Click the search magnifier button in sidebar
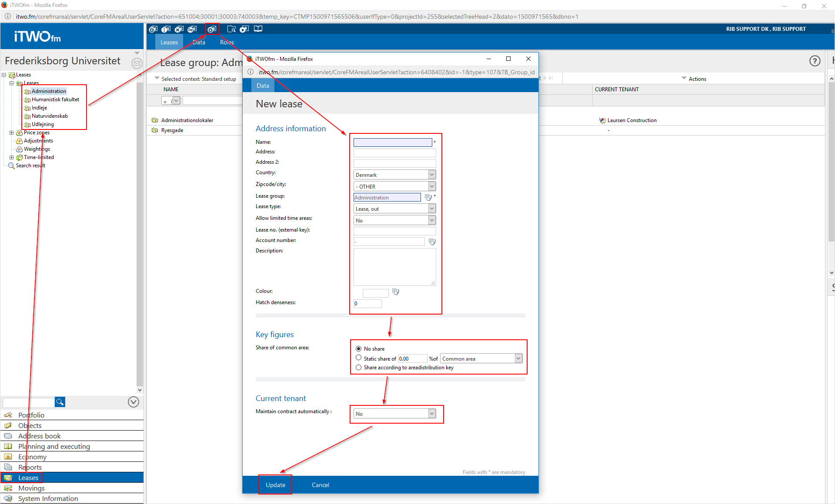 (x=60, y=402)
